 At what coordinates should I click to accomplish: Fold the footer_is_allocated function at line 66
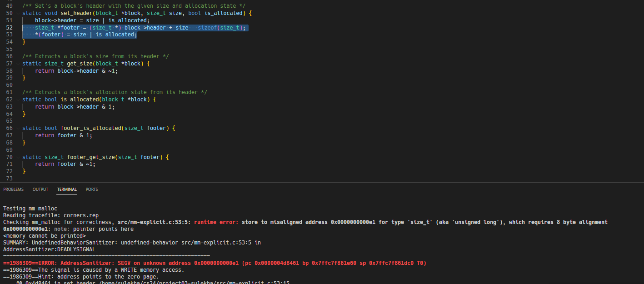tap(17, 128)
